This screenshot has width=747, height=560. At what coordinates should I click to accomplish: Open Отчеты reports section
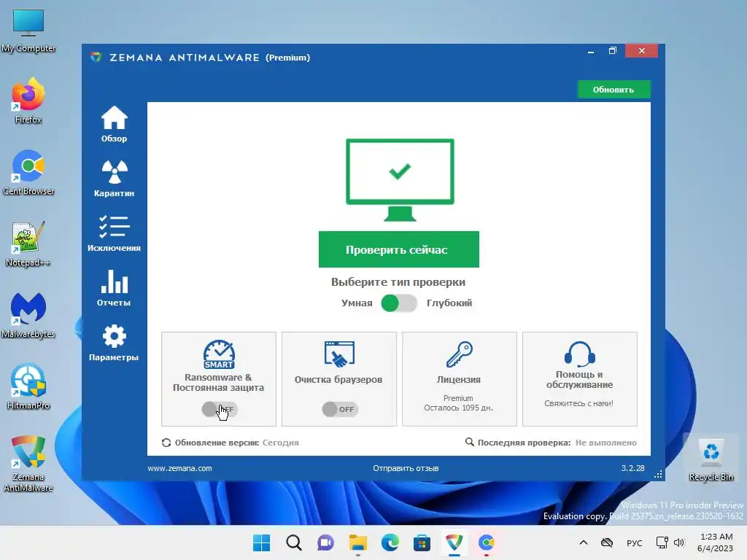pyautogui.click(x=114, y=287)
